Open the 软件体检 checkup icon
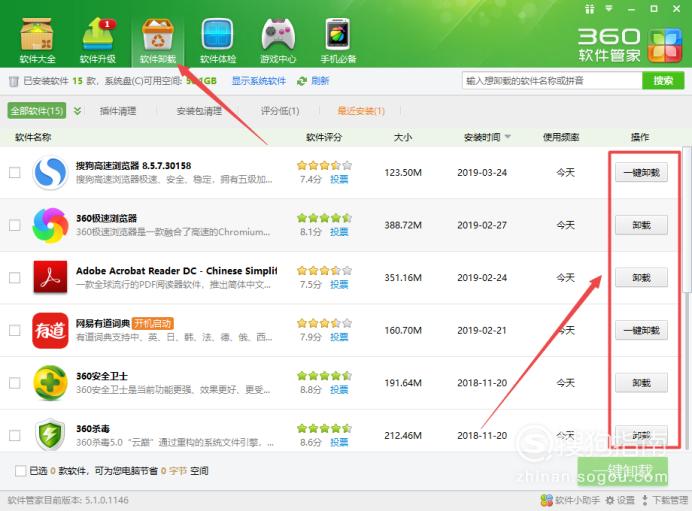The image size is (692, 511). 218,41
